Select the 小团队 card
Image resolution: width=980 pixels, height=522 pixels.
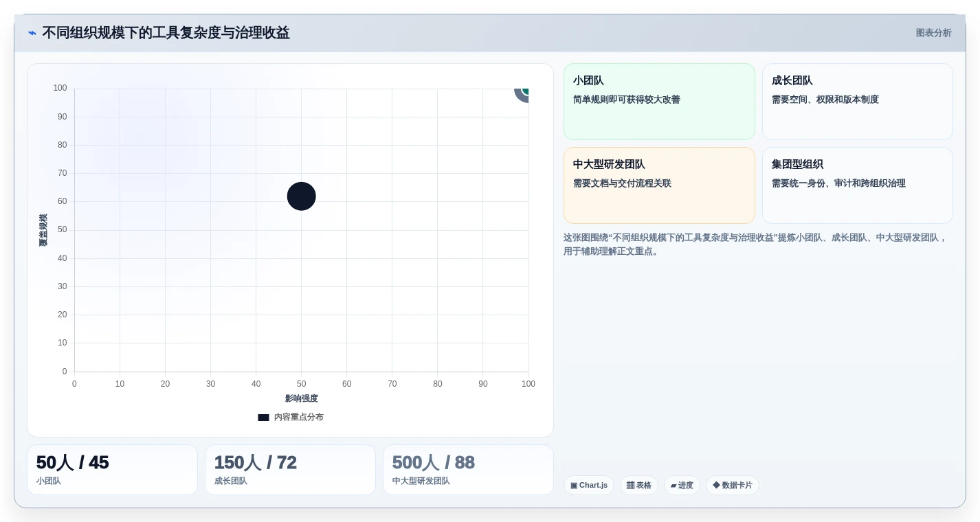click(659, 102)
